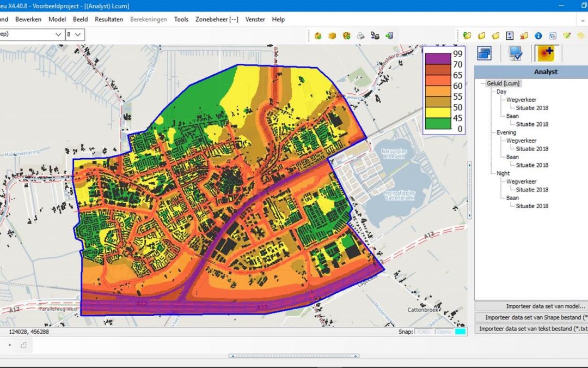Click the box with green arrow toolbar icon
The image size is (588, 368).
tap(318, 35)
